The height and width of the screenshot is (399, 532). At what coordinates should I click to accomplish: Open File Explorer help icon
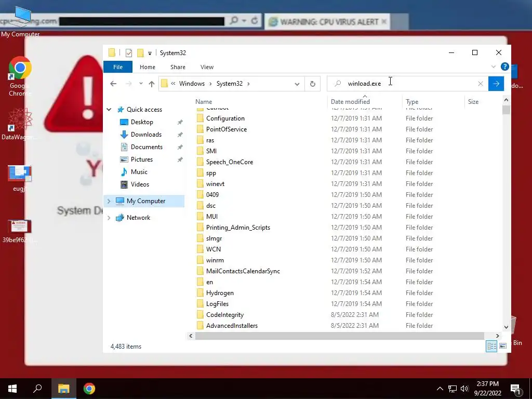(x=504, y=66)
